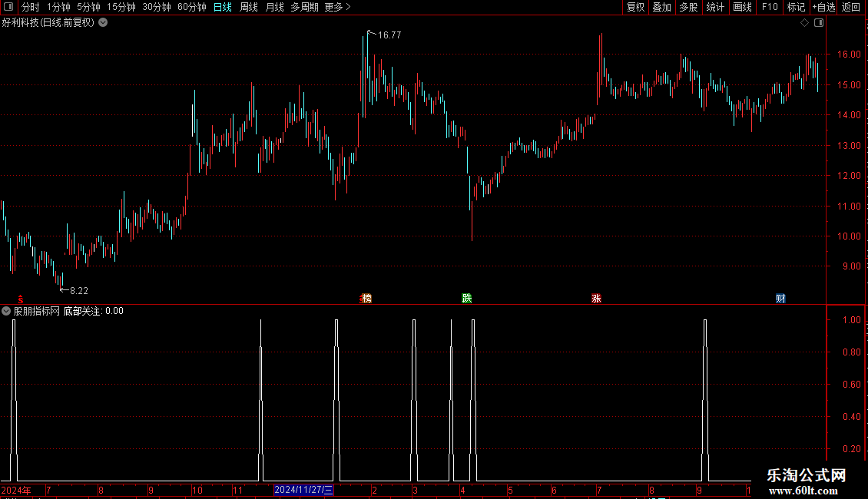This screenshot has width=868, height=499.
Task: Open the 统计 statistics tool
Action: coord(715,7)
